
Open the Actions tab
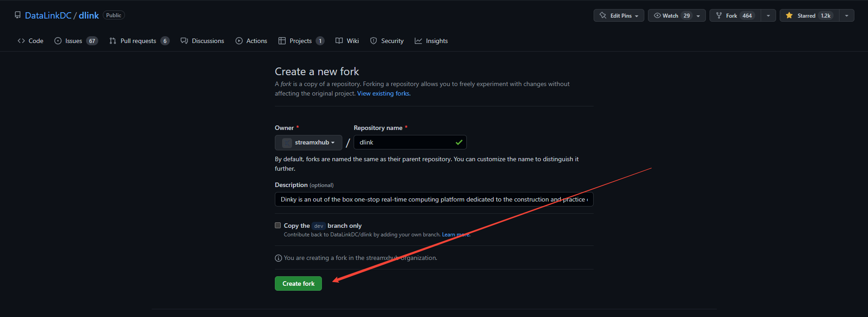tap(251, 41)
